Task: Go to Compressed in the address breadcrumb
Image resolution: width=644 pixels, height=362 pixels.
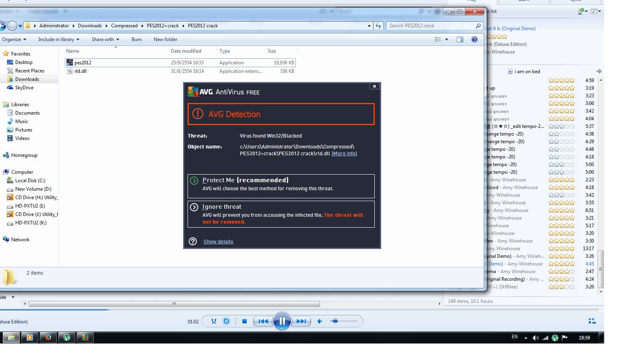Action: (x=124, y=26)
